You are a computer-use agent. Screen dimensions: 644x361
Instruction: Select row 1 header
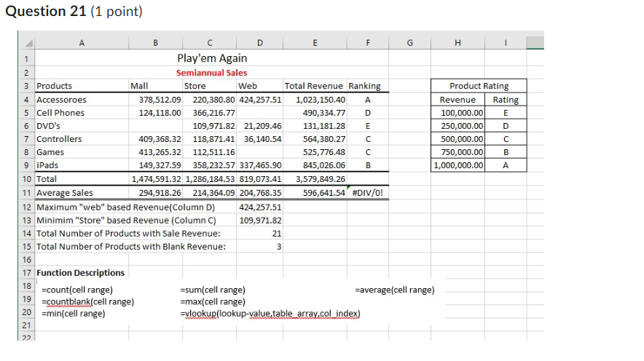pyautogui.click(x=26, y=59)
